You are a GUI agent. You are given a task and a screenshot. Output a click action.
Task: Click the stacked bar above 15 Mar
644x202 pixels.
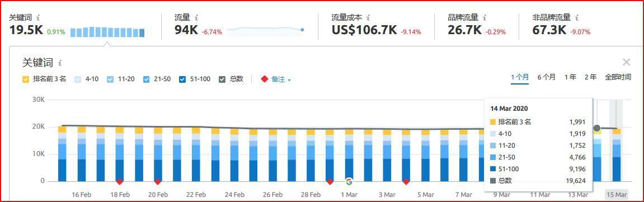point(617,155)
